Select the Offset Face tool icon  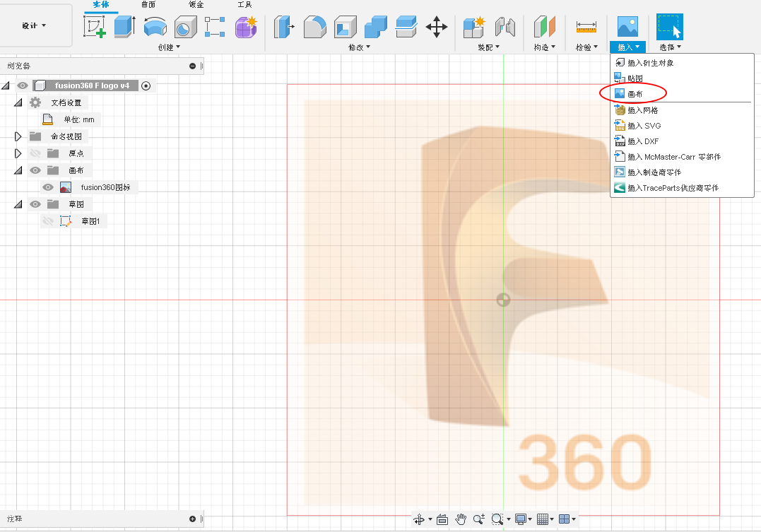pyautogui.click(x=406, y=27)
